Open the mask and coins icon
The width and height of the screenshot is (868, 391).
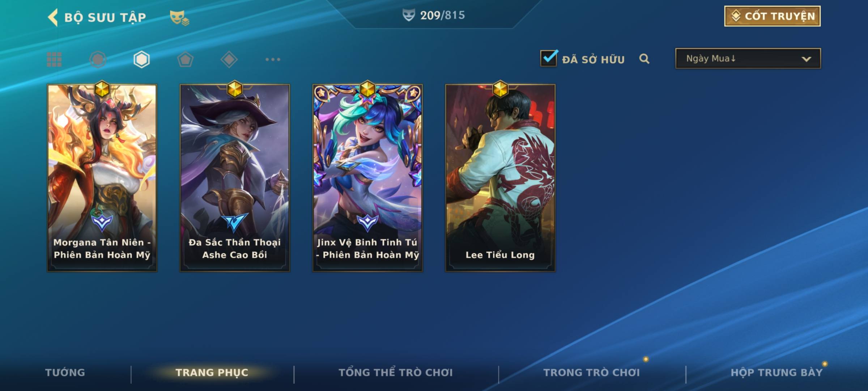tap(179, 17)
